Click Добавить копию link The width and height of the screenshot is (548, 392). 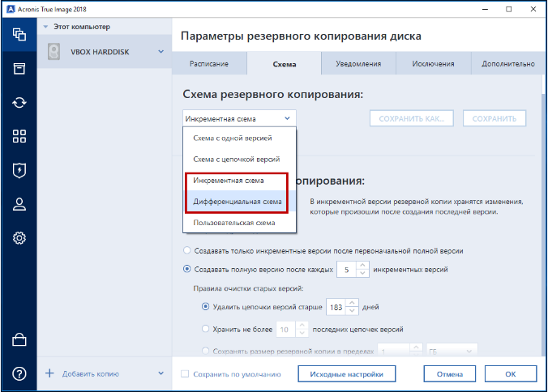pos(91,374)
